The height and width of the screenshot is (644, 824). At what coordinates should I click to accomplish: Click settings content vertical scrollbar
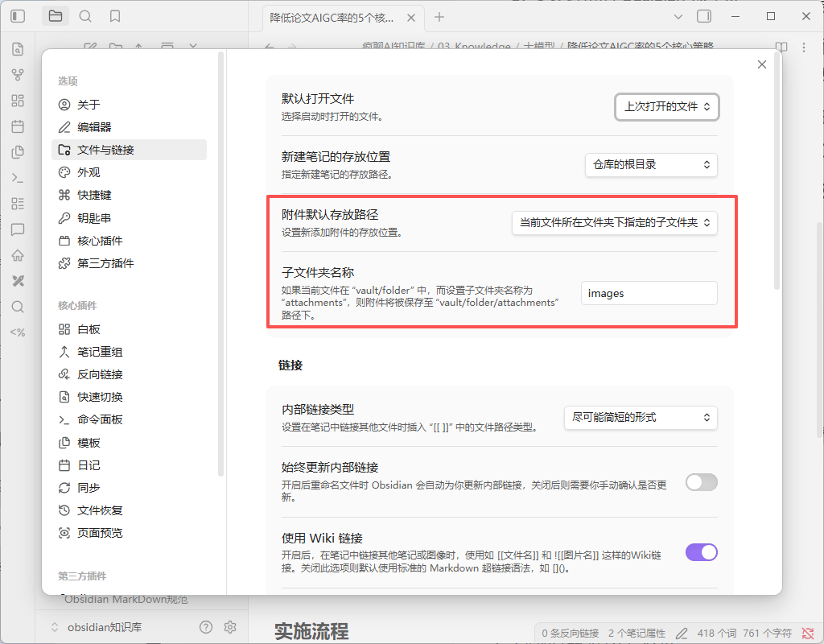pos(777,171)
